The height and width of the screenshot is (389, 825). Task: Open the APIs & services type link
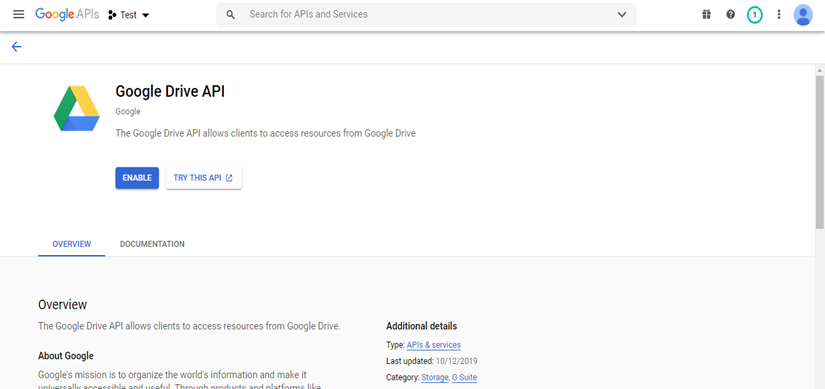tap(434, 345)
